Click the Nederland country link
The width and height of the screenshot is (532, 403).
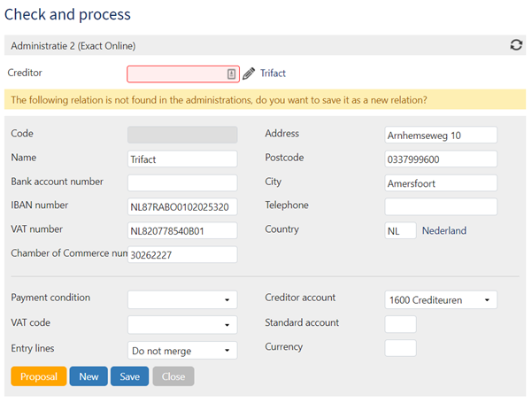click(x=444, y=231)
